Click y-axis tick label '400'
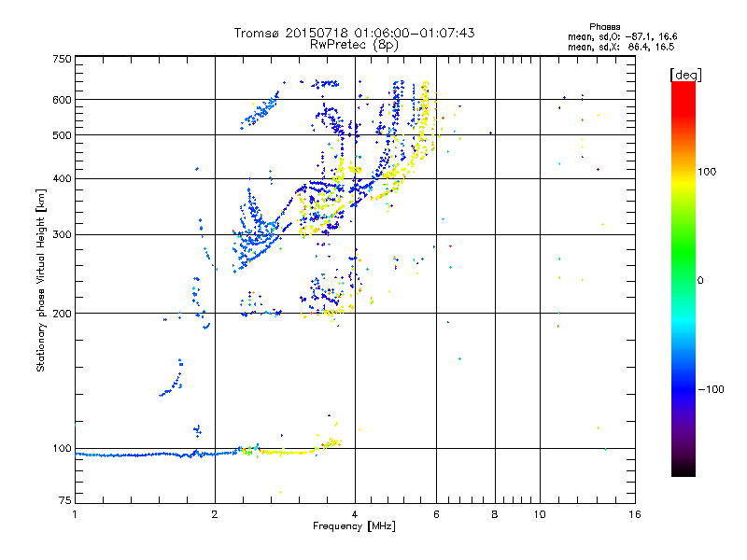747x560 pixels. [x=63, y=179]
